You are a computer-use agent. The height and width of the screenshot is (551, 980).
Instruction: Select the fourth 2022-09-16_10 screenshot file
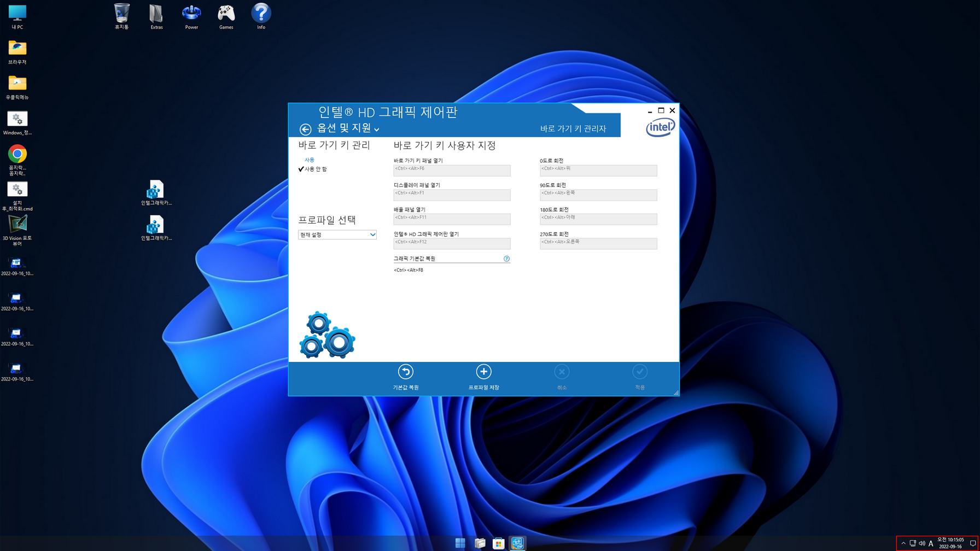pyautogui.click(x=17, y=372)
